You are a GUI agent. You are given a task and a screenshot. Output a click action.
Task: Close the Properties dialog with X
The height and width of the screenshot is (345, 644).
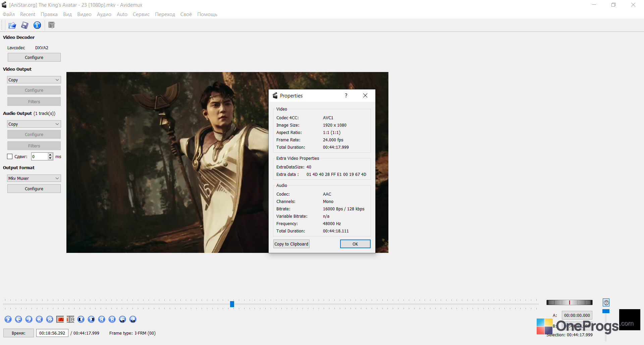(x=365, y=95)
